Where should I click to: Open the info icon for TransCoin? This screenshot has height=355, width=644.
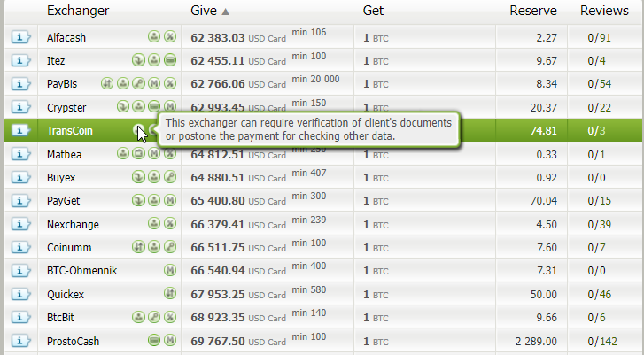coord(20,130)
